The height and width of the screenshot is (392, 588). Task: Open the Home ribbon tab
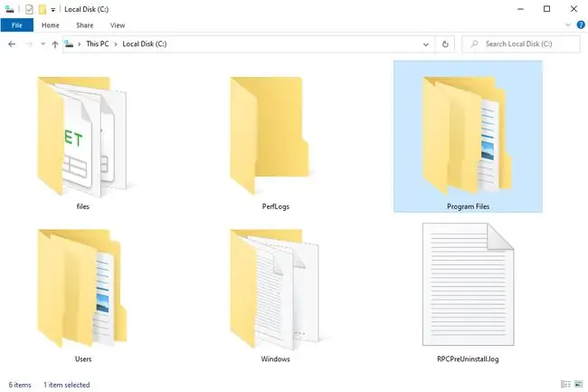coord(51,25)
